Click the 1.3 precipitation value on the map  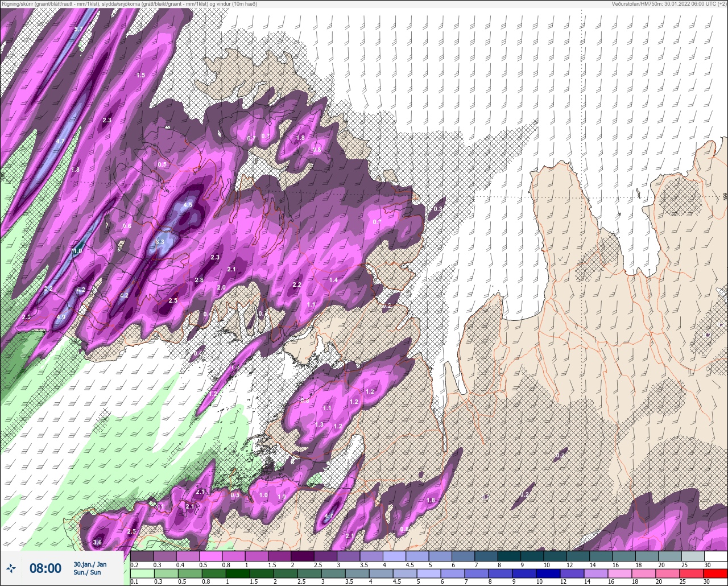(x=319, y=424)
